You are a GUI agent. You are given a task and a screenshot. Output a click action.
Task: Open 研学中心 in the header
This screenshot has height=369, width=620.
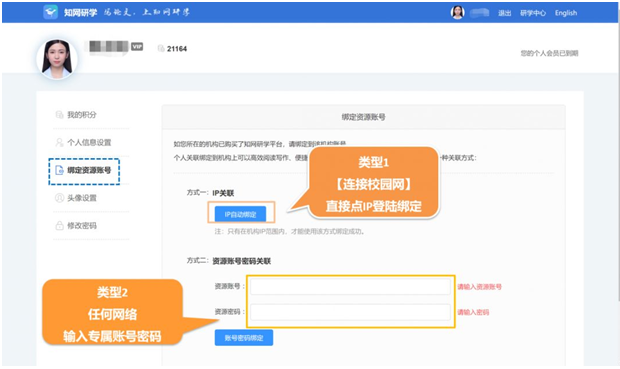[x=533, y=13]
